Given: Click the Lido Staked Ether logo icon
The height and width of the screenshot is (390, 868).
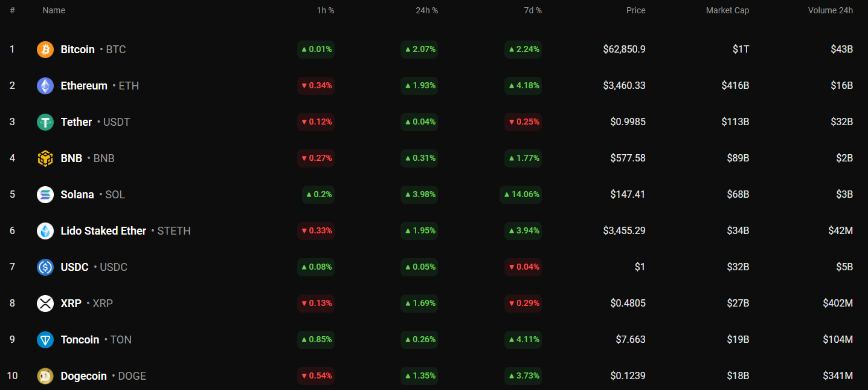Looking at the screenshot, I should [45, 231].
